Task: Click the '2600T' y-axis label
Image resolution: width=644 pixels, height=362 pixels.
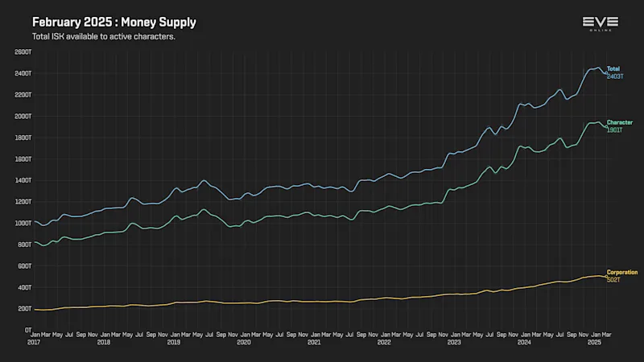Action: (23, 52)
